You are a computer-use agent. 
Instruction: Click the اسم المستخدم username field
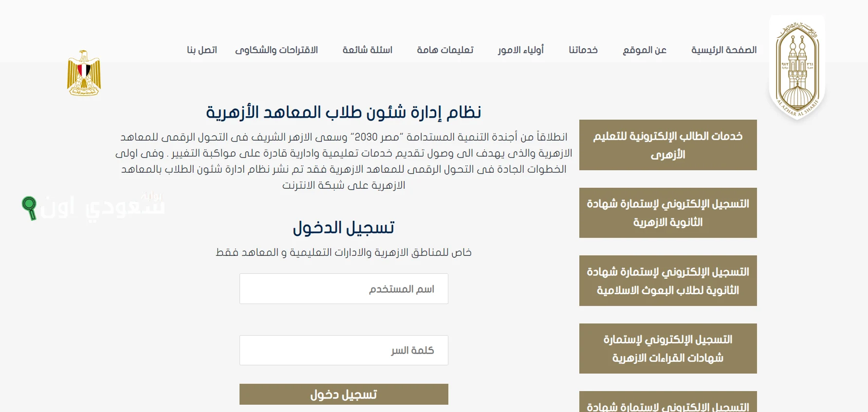344,288
